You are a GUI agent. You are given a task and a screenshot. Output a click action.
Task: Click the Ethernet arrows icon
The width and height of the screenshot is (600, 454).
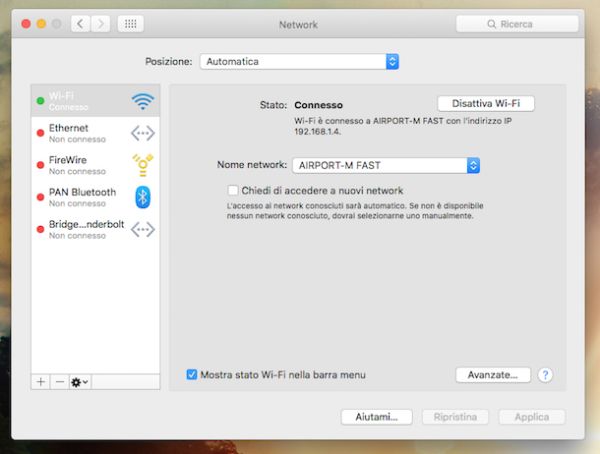pyautogui.click(x=143, y=133)
